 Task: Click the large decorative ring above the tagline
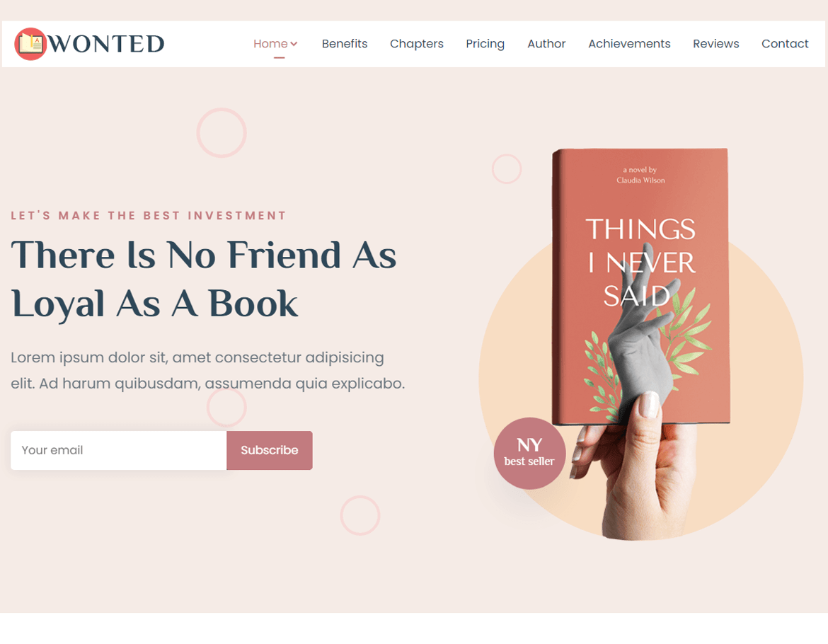[222, 132]
